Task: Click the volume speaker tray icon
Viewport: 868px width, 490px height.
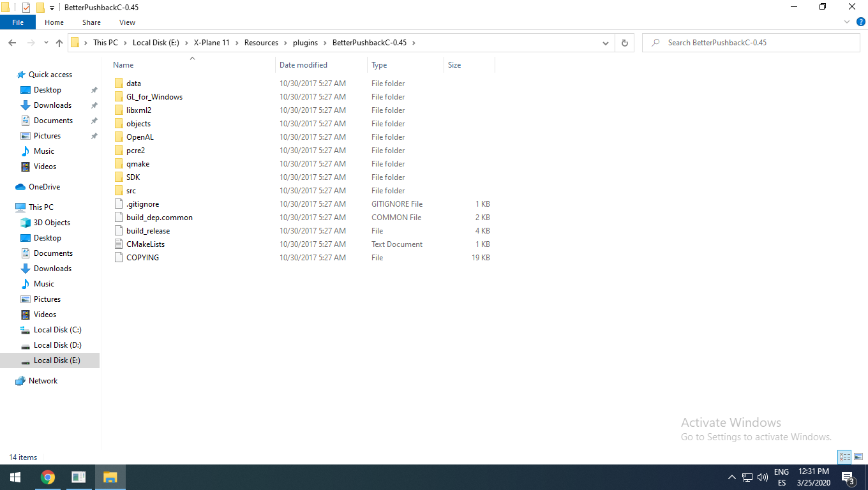Action: (763, 477)
